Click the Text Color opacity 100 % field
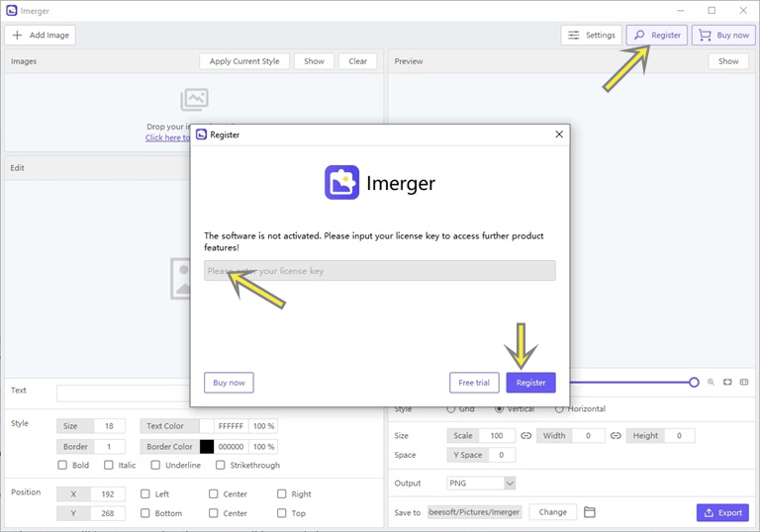Viewport: 760px width, 532px height. click(263, 426)
